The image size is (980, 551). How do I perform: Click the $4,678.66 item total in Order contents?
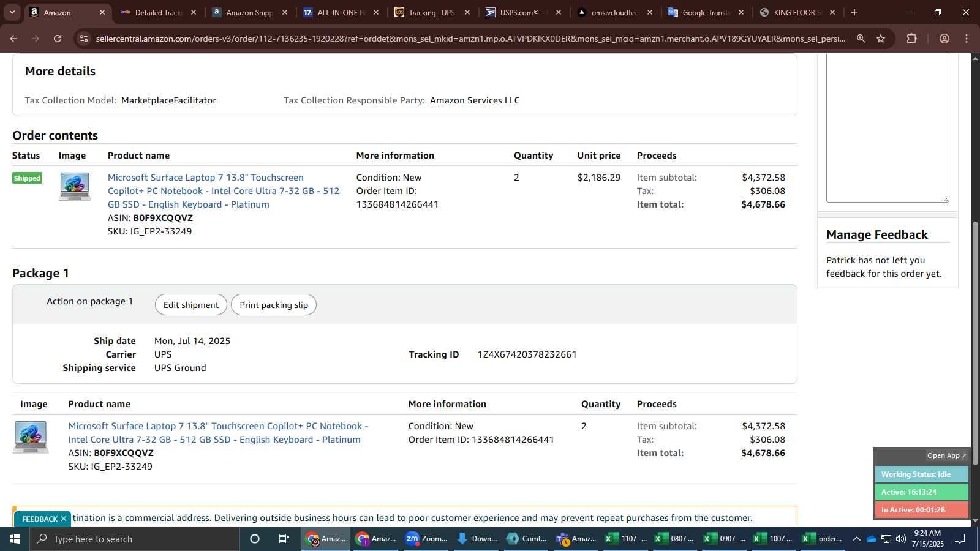pyautogui.click(x=763, y=204)
